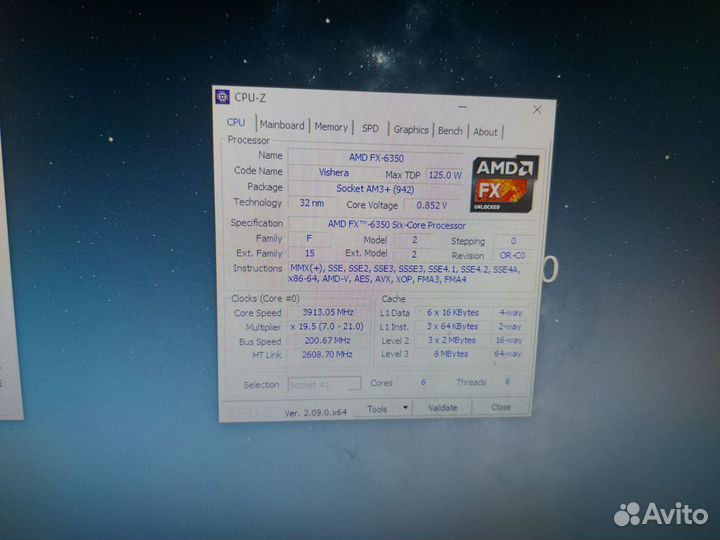Click the AMD FX Unlocked processor logo

click(503, 181)
